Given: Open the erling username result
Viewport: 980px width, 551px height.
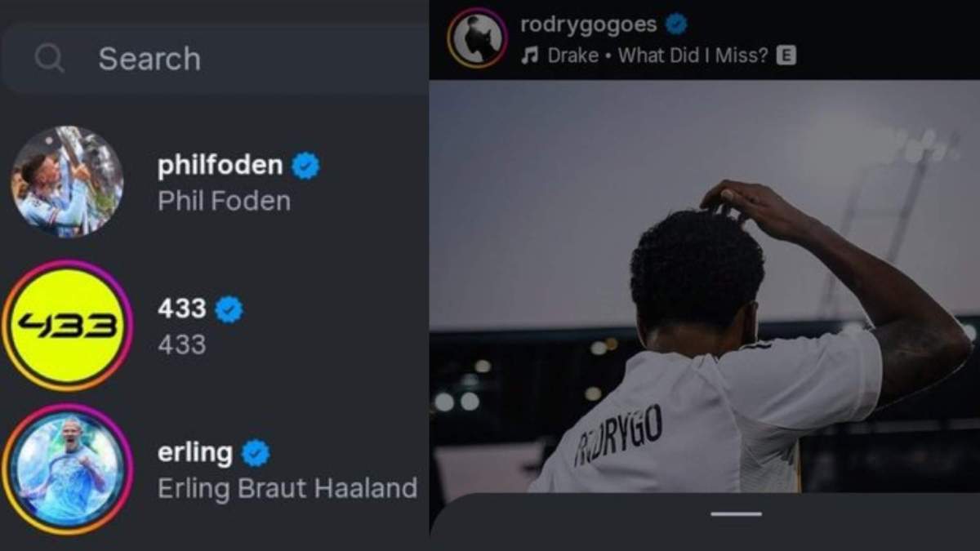Looking at the screenshot, I should (194, 452).
